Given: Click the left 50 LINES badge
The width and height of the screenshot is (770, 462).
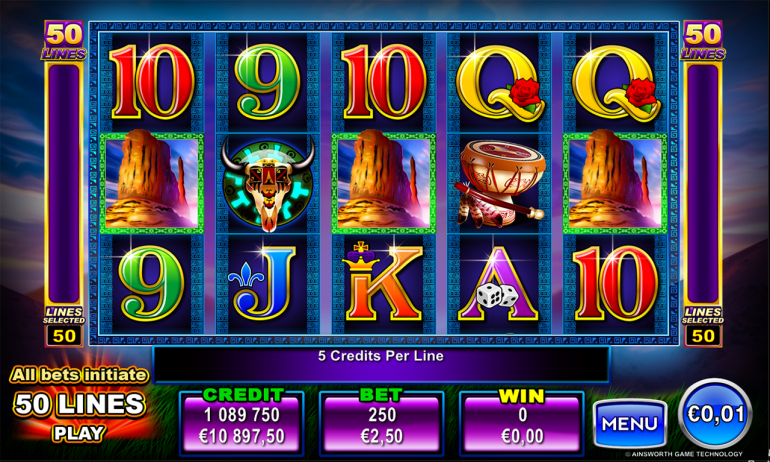Looking at the screenshot, I should [x=64, y=41].
